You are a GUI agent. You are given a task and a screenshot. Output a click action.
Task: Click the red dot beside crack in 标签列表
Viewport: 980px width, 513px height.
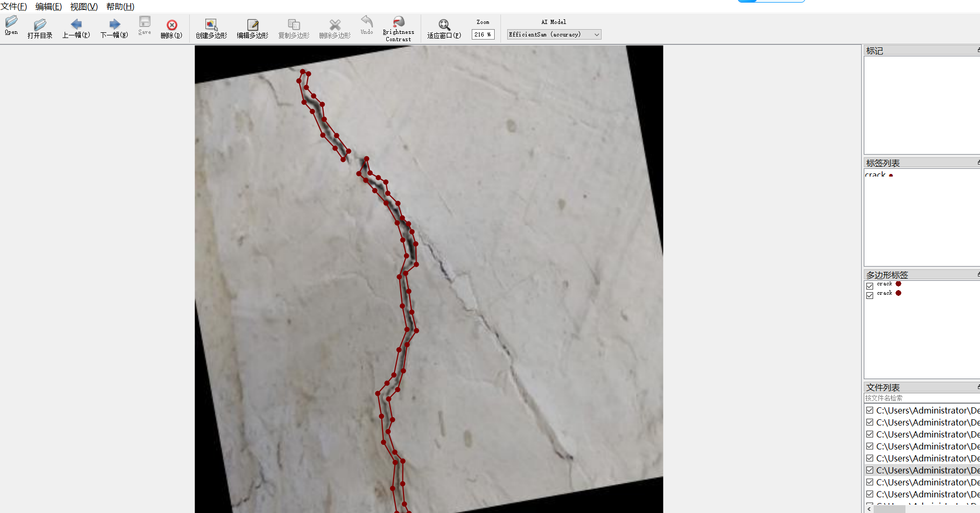click(x=891, y=176)
